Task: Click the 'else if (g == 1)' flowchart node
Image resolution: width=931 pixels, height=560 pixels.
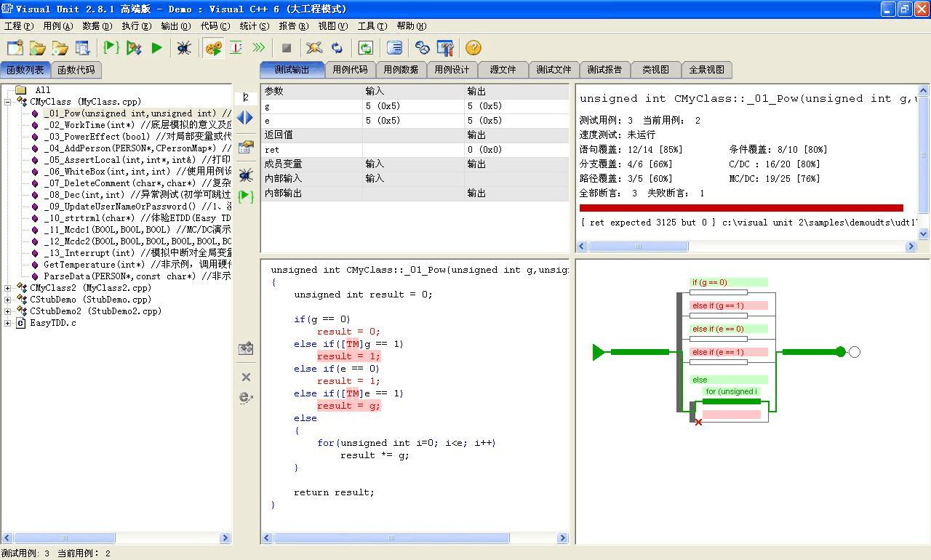Action: tap(729, 306)
